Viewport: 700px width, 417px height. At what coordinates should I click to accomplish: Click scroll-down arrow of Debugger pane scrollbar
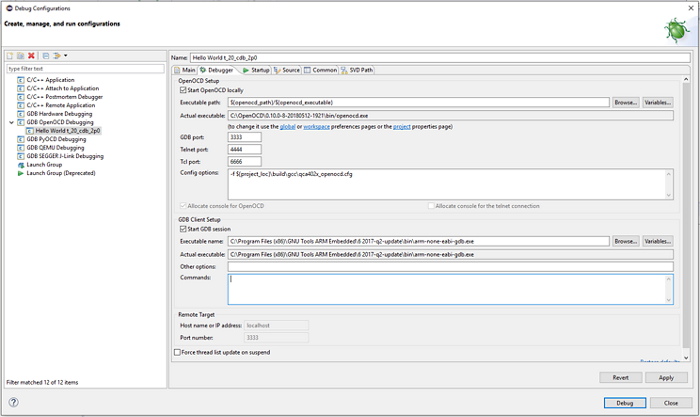(x=686, y=358)
